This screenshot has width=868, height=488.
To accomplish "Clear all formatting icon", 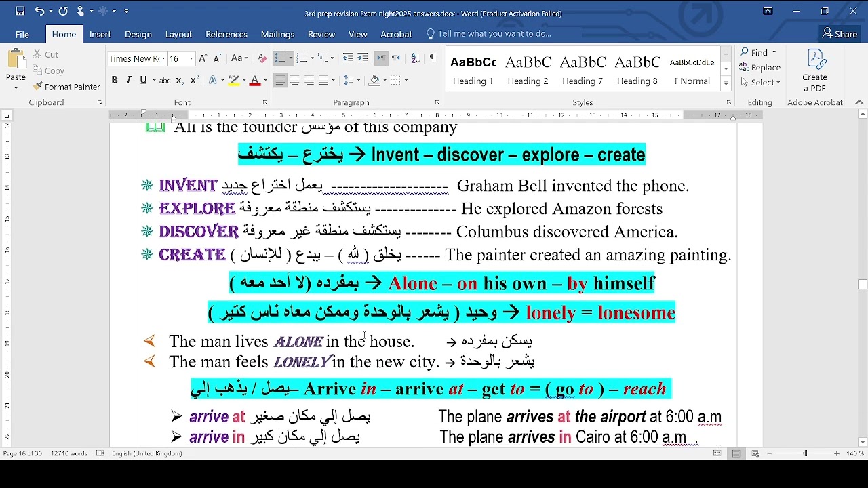I will 262,58.
